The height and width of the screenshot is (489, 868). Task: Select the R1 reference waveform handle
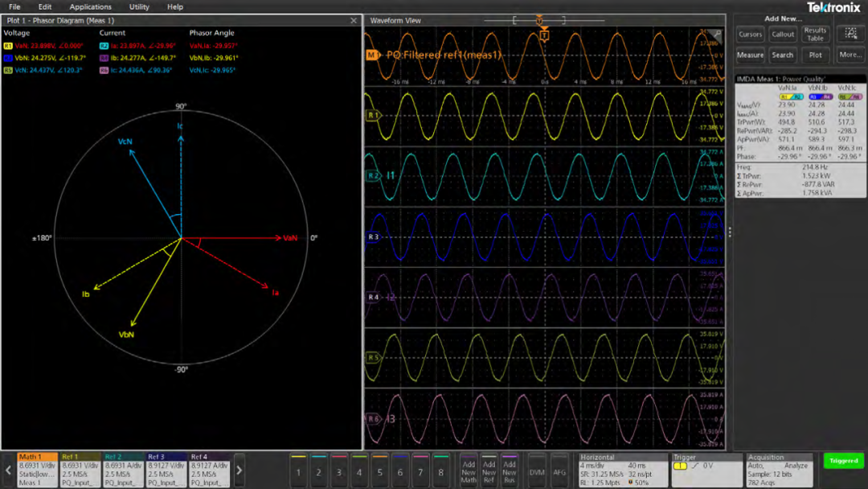[x=372, y=116]
